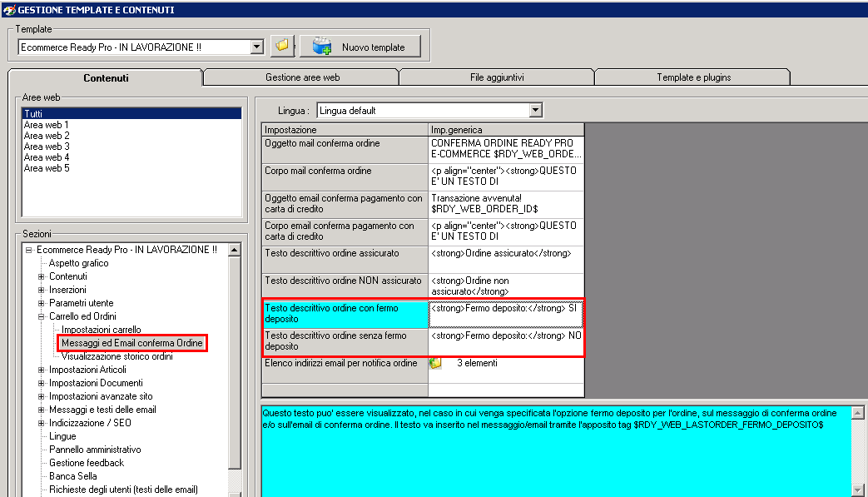Select Corpo email conferma pagamento carta row

[x=345, y=232]
